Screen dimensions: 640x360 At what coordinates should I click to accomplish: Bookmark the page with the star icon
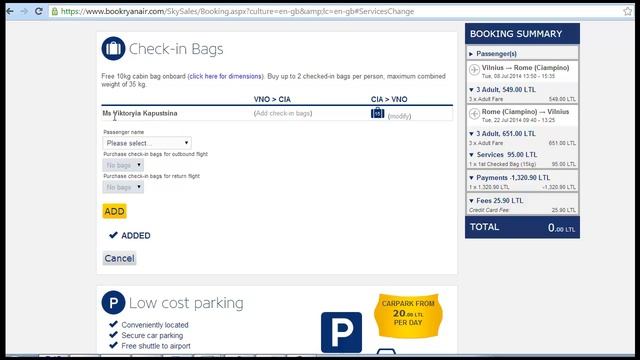tap(627, 11)
